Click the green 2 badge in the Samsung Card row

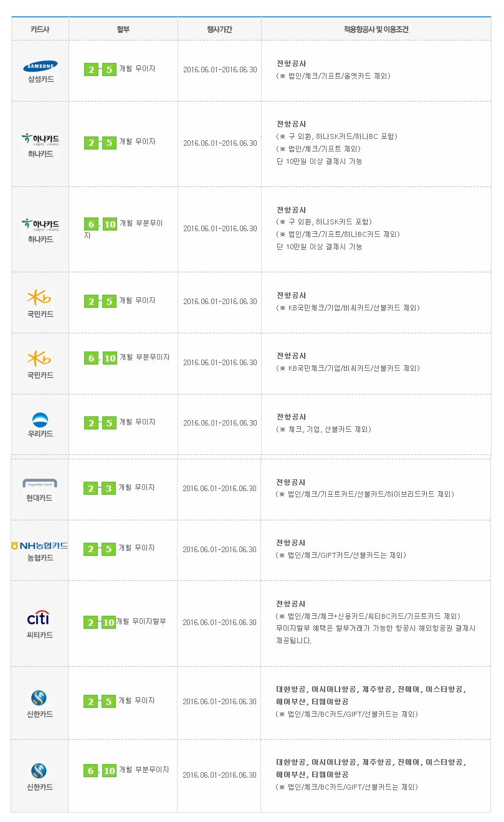[x=91, y=69]
